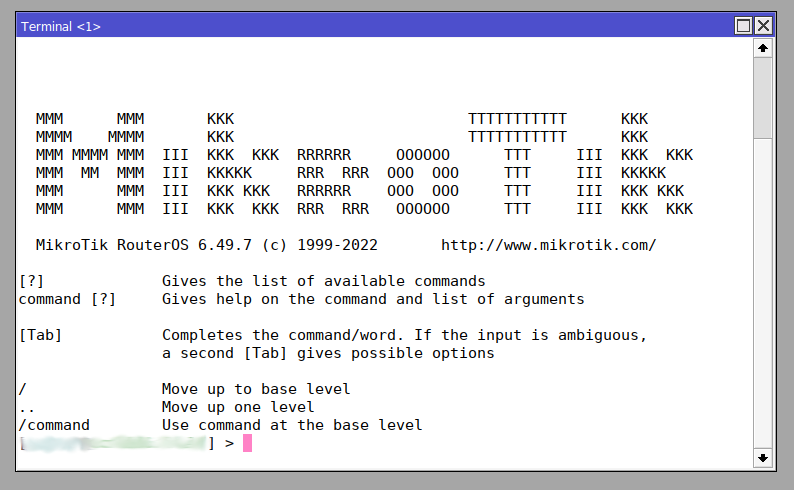Click the scrollbar up arrow

pyautogui.click(x=763, y=48)
